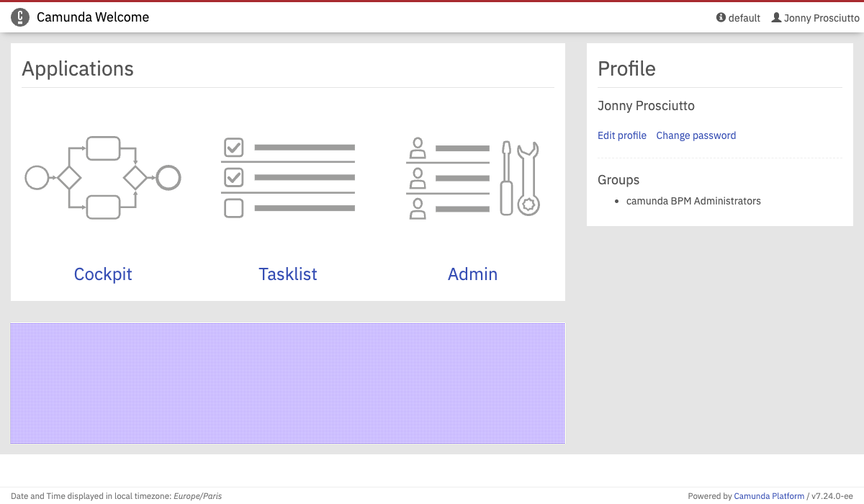Click the dotted placeholder panel below Applications
864x504 pixels.
(x=288, y=383)
